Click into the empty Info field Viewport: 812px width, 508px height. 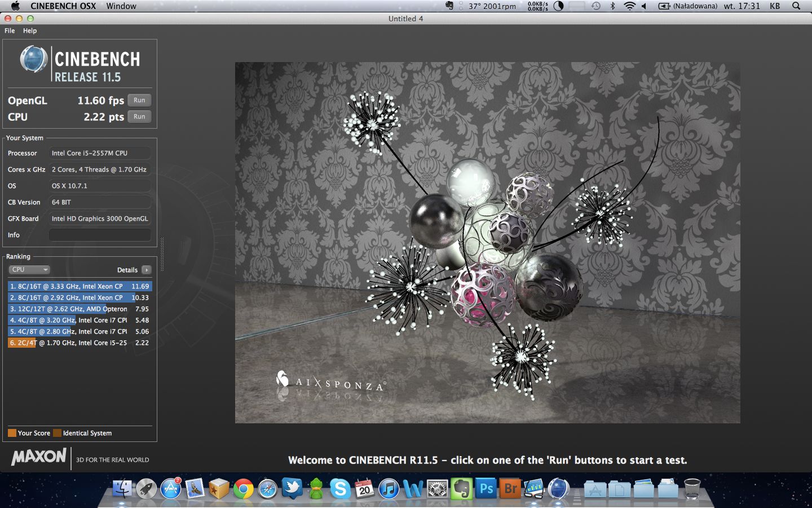100,235
